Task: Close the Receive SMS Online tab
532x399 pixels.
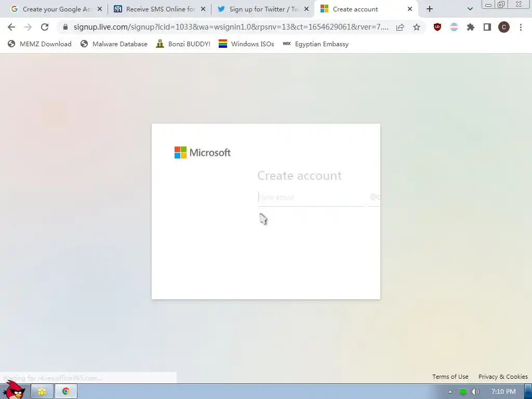Action: pos(203,9)
